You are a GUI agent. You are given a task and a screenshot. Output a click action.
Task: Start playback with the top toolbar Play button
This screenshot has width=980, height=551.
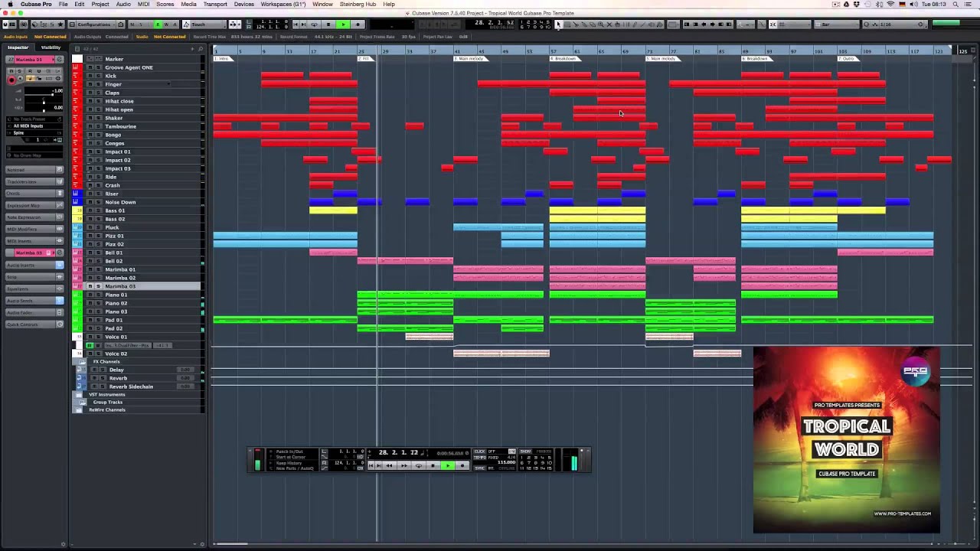tap(343, 24)
